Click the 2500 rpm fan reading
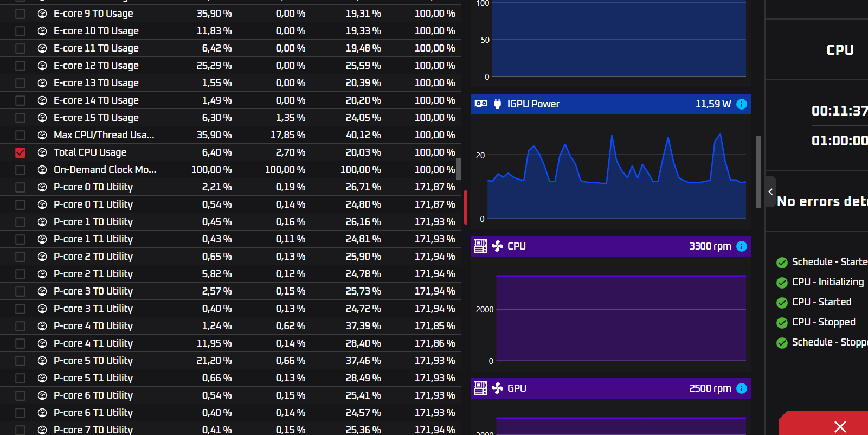This screenshot has height=435, width=868. point(710,388)
